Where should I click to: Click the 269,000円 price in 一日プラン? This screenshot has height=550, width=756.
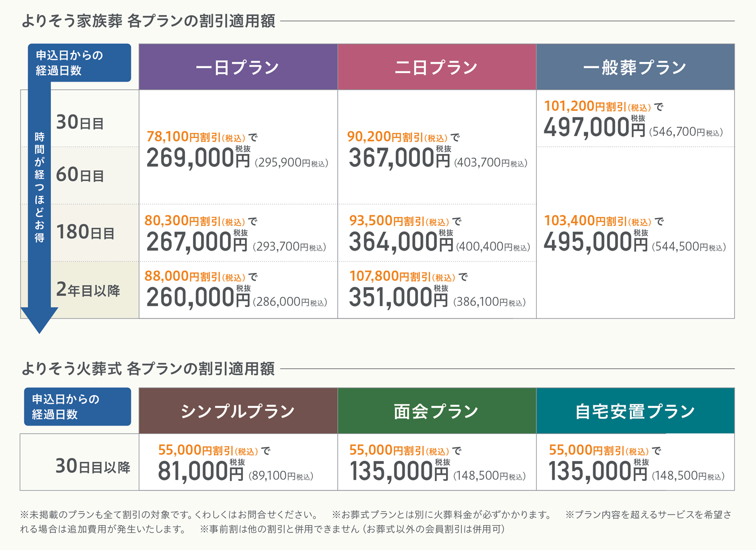(198, 159)
